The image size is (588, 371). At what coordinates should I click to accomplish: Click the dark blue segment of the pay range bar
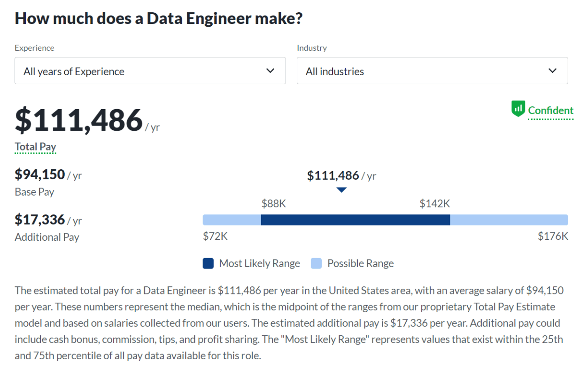tap(356, 219)
